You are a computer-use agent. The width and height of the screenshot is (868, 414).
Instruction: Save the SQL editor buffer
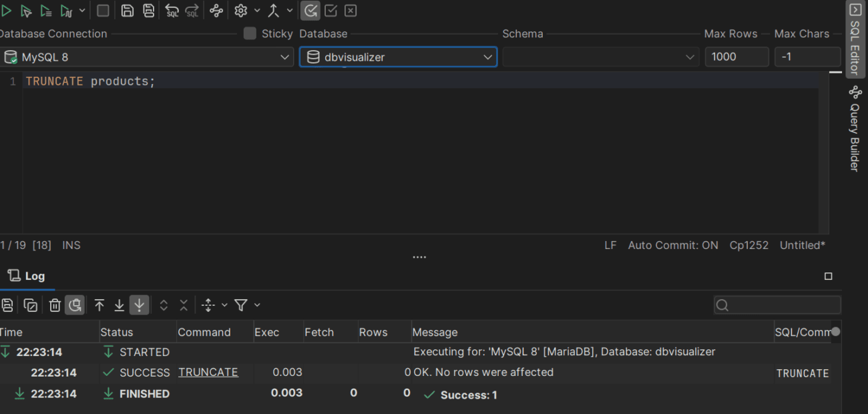point(126,10)
